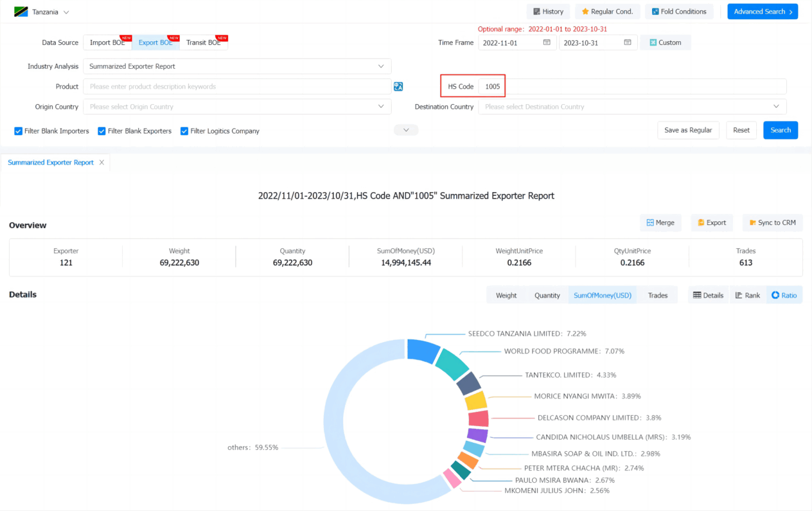The width and height of the screenshot is (812, 511).
Task: Click the Tanzania flag icon
Action: point(21,12)
